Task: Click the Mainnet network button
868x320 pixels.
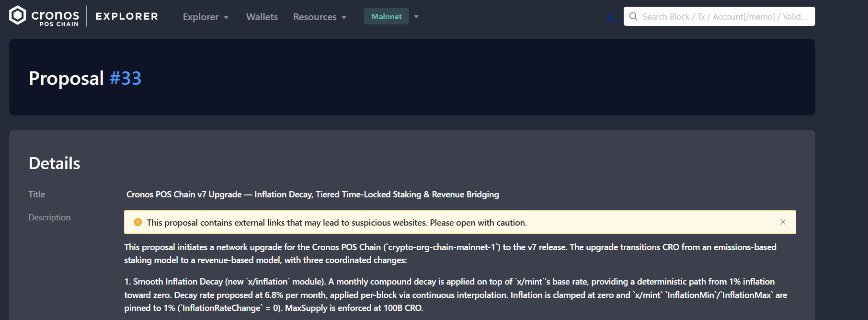Action: (387, 16)
